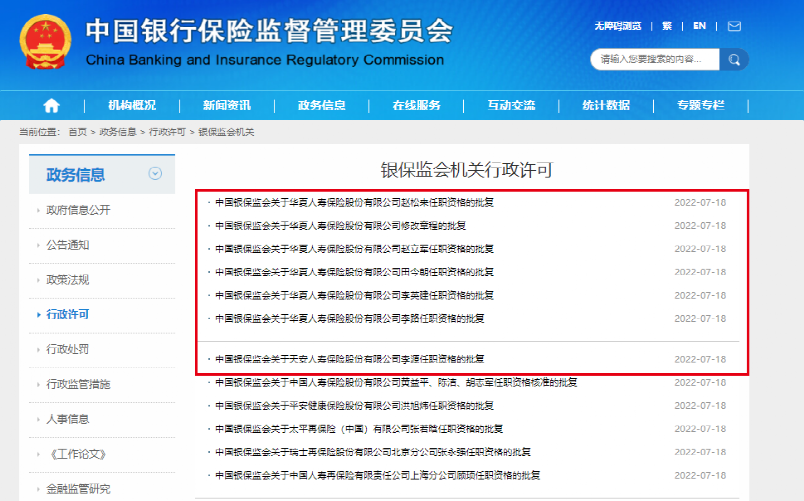Click the search magnifier button
Screen dimensions: 804x501
point(734,59)
